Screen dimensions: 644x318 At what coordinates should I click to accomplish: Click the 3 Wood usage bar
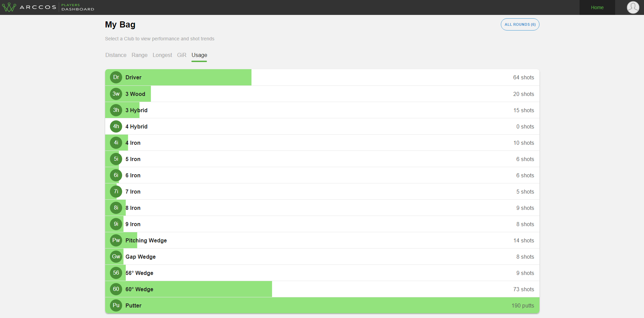(x=128, y=94)
